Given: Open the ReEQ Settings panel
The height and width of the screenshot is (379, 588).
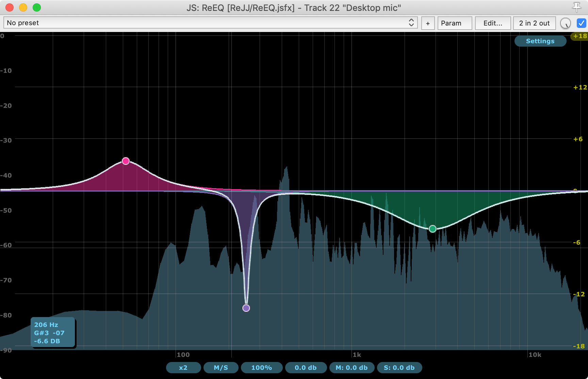Looking at the screenshot, I should (x=540, y=41).
